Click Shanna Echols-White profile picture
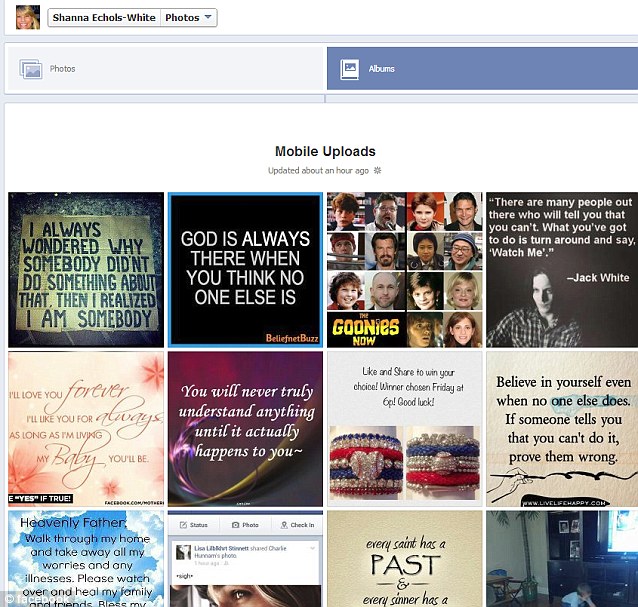This screenshot has width=638, height=607. pyautogui.click(x=28, y=17)
